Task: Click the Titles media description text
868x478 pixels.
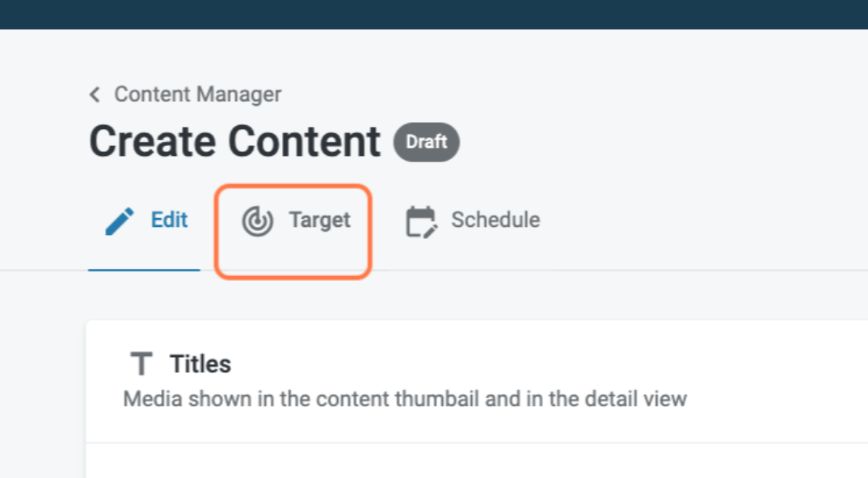Action: tap(404, 399)
